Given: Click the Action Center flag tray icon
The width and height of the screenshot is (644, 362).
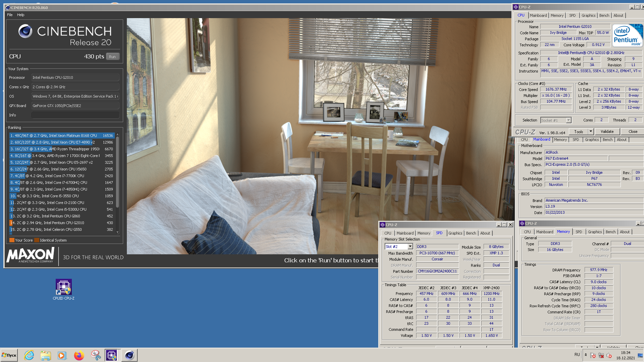Looking at the screenshot, I should tap(593, 355).
